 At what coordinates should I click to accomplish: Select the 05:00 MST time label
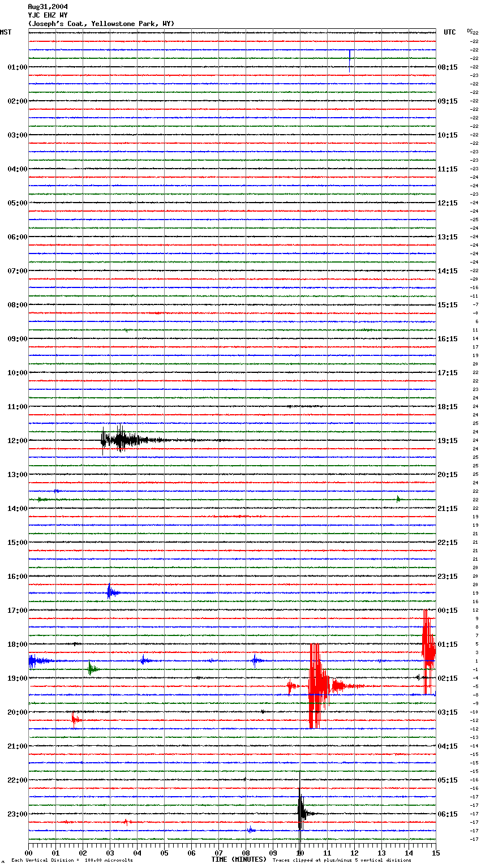[18, 203]
